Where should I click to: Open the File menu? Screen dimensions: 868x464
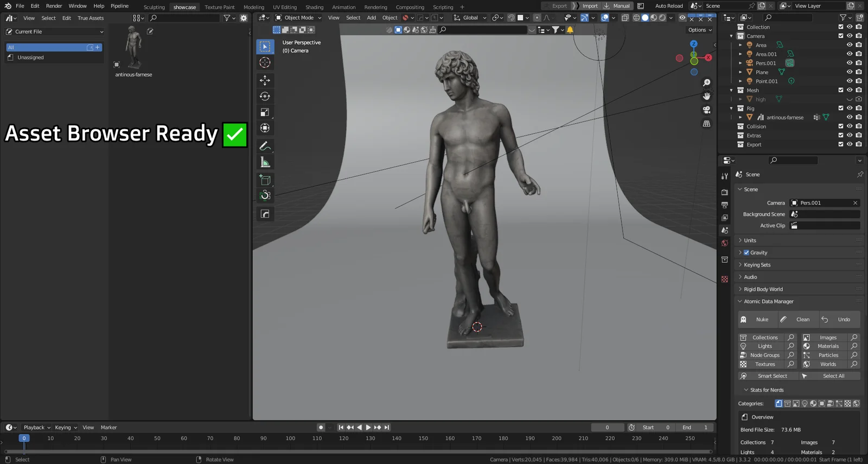(x=20, y=6)
